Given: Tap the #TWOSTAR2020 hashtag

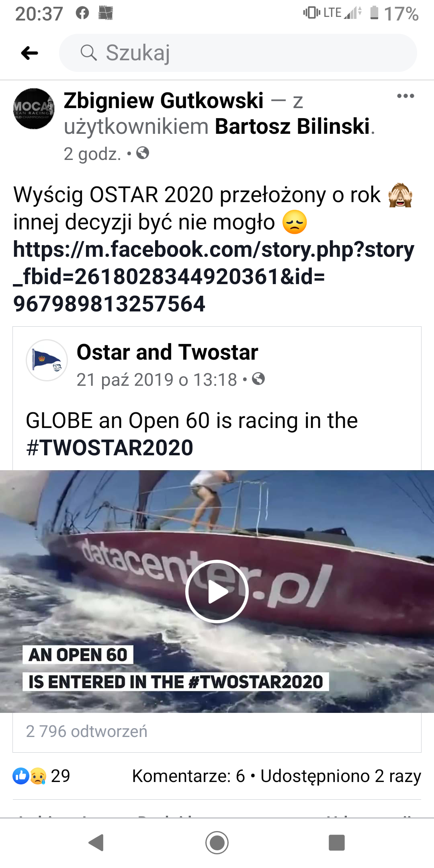Looking at the screenshot, I should coord(109,448).
